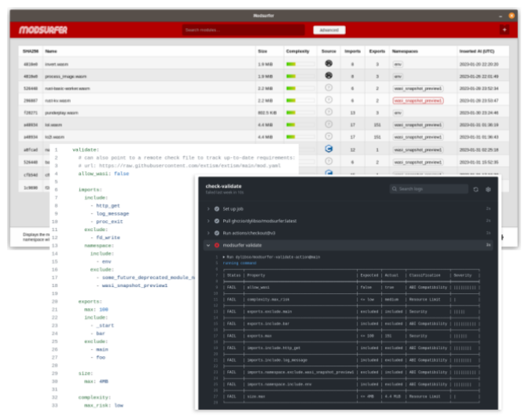
Task: Click the running command log line
Action: 240,263
